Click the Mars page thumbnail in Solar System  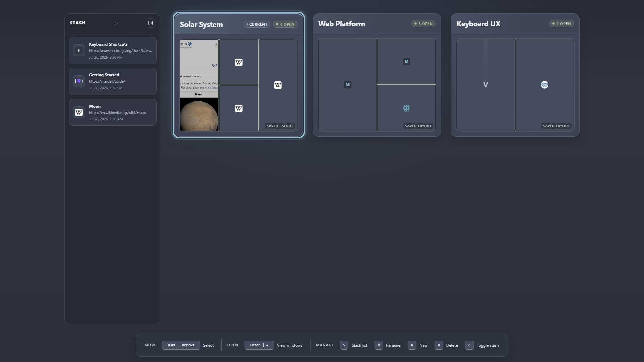pos(199,85)
